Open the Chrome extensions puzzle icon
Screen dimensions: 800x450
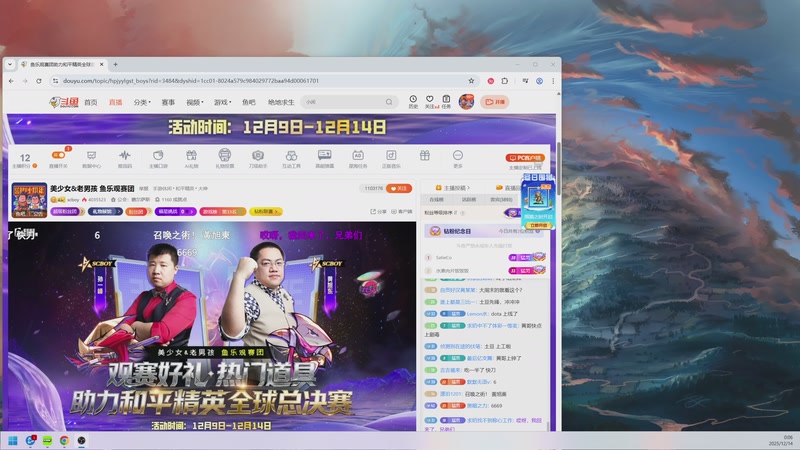(x=505, y=81)
